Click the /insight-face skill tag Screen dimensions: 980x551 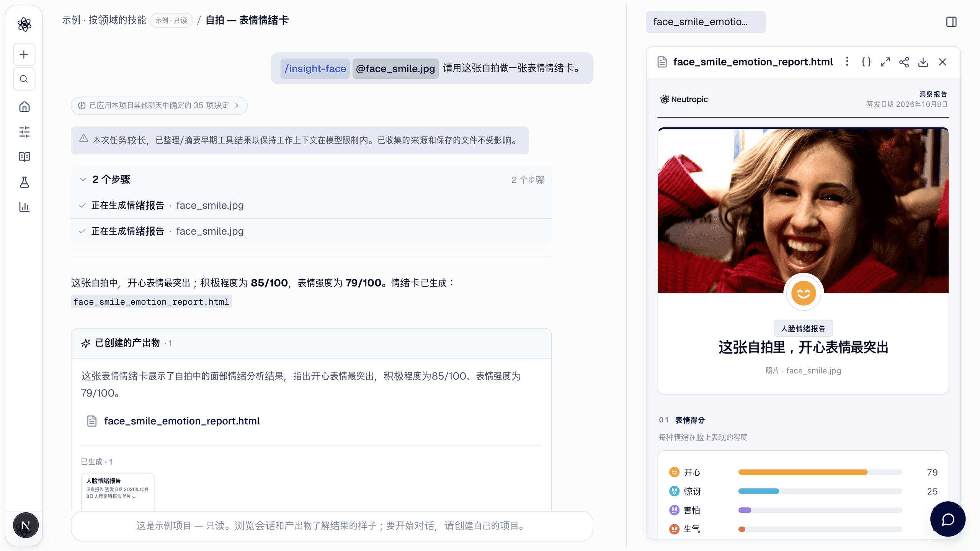[315, 68]
